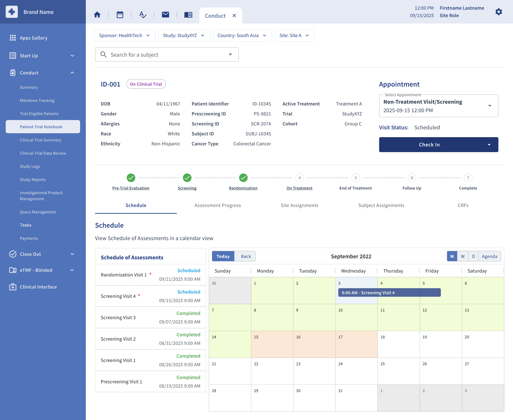The height and width of the screenshot is (420, 513).
Task: Open the CRFs tab
Action: (x=463, y=205)
